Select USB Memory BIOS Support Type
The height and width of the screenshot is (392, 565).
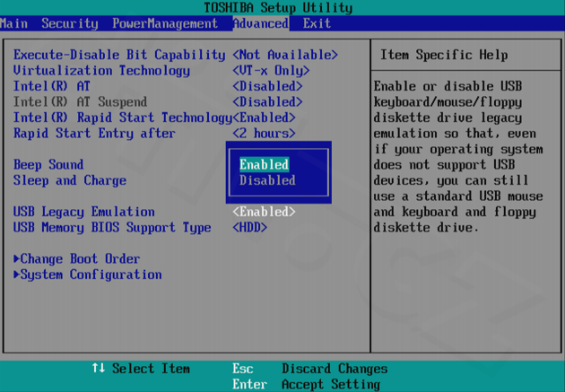click(112, 227)
